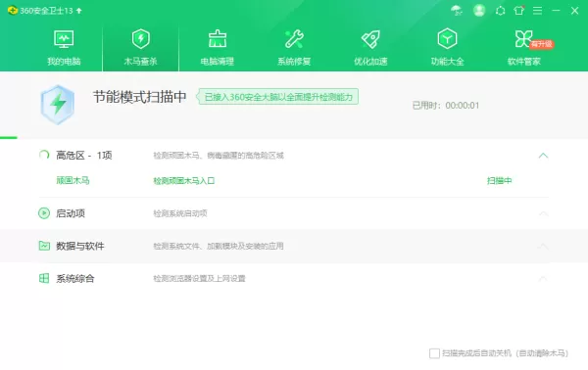
Task: Click the 启动项 play icon
Action: [x=44, y=213]
